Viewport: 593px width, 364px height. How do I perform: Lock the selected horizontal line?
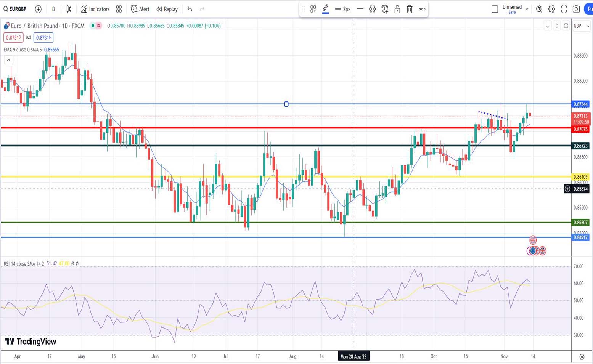pos(397,9)
